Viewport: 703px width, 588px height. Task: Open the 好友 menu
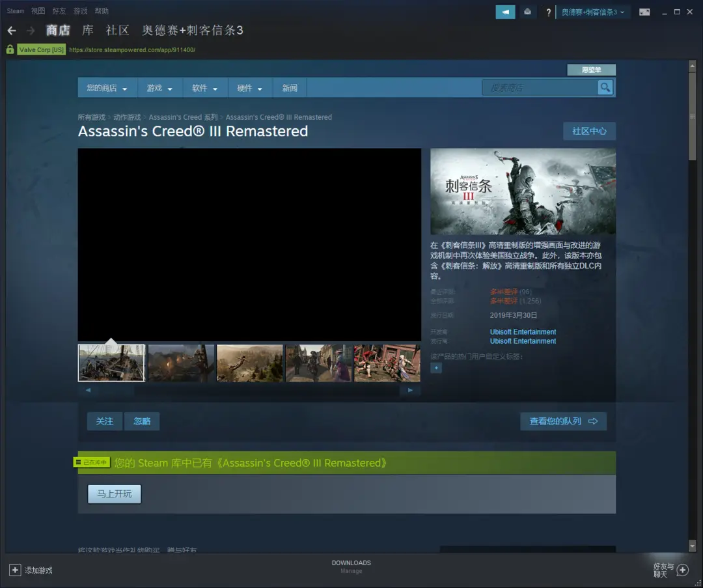click(59, 11)
